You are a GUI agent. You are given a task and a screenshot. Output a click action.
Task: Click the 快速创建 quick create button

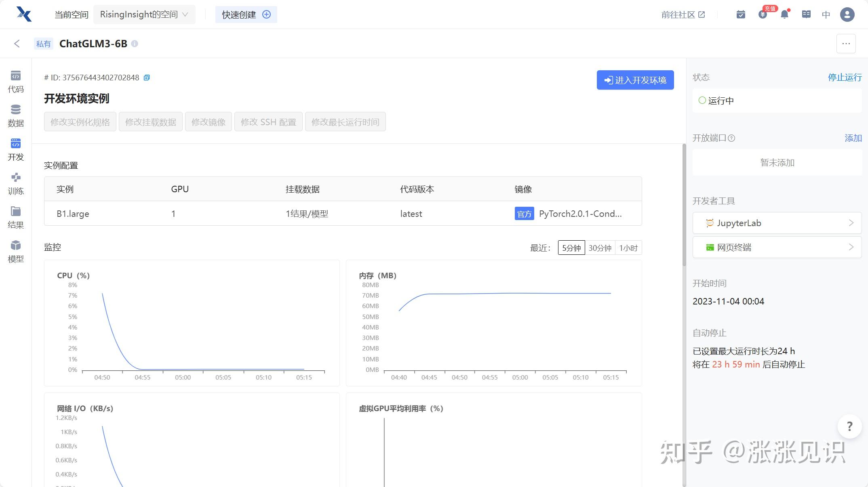(x=246, y=15)
